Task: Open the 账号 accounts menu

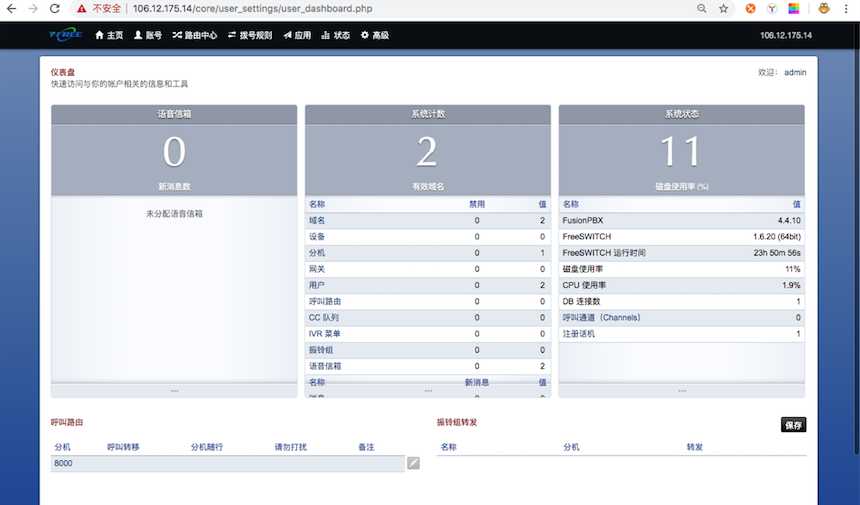Action: 148,35
